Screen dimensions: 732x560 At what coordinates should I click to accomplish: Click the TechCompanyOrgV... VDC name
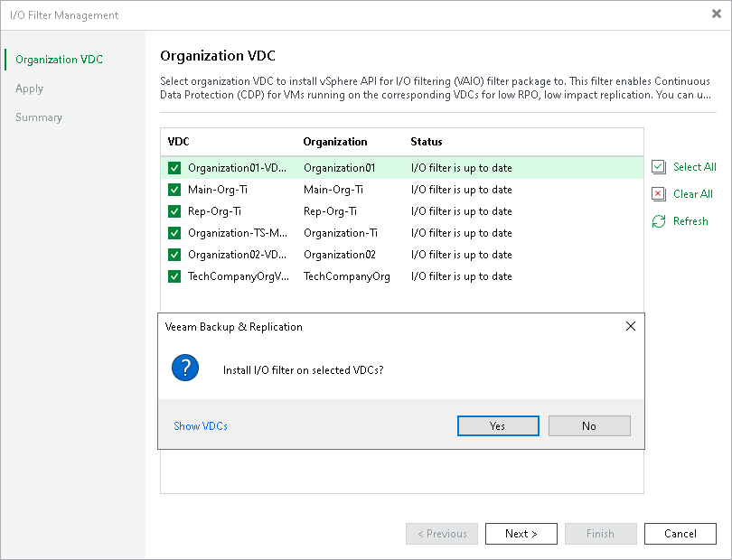(x=239, y=276)
